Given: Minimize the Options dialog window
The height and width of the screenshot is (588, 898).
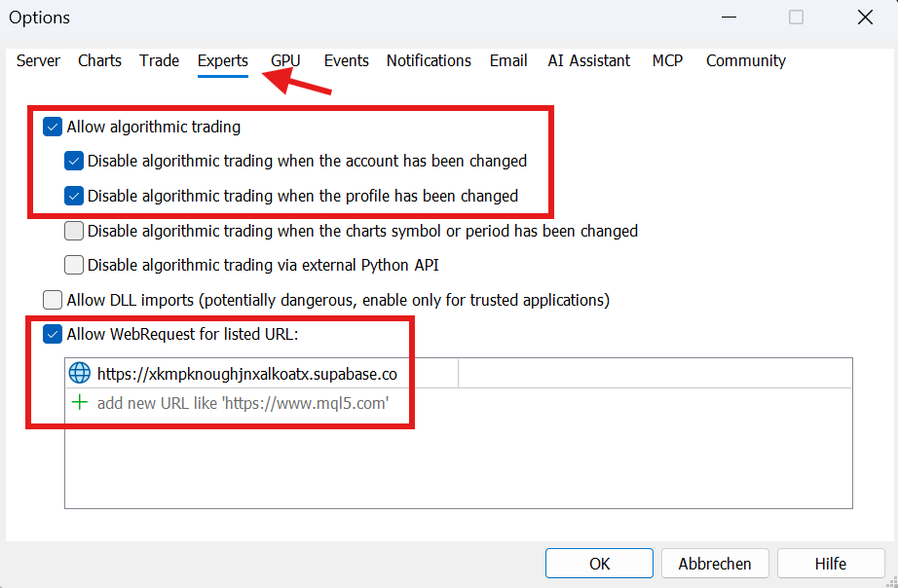Looking at the screenshot, I should coord(730,18).
